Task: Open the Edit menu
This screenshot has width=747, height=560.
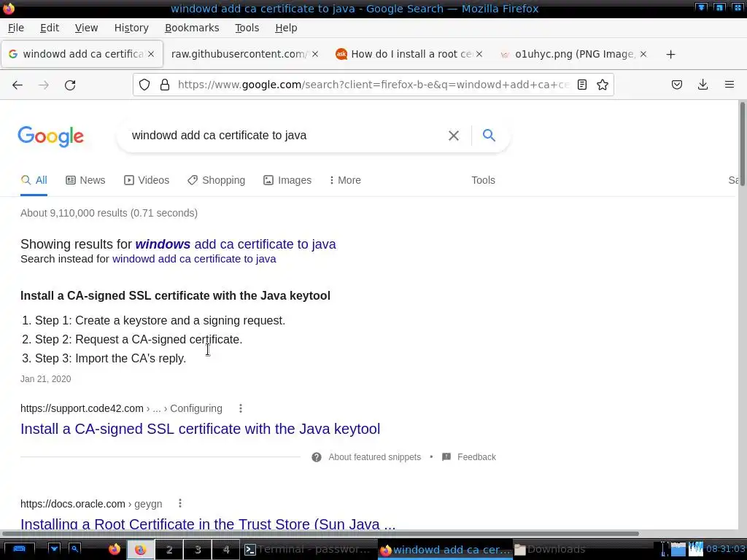Action: pyautogui.click(x=50, y=28)
